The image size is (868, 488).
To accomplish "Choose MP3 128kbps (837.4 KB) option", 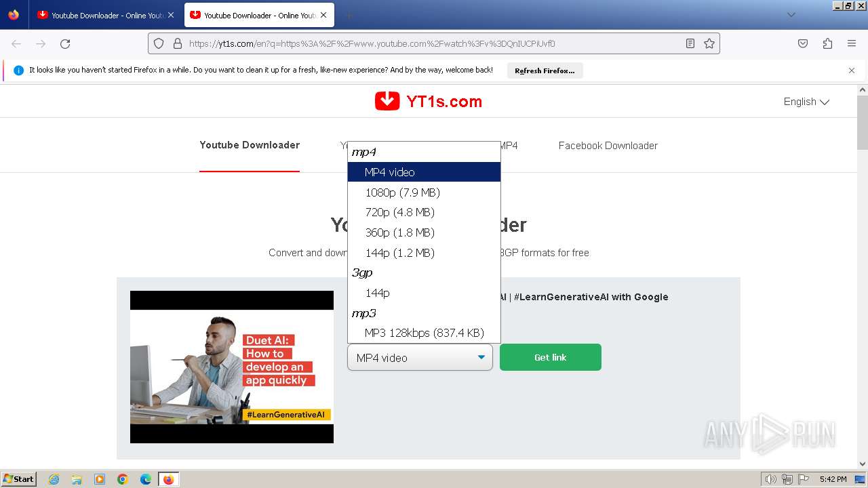I will [424, 333].
